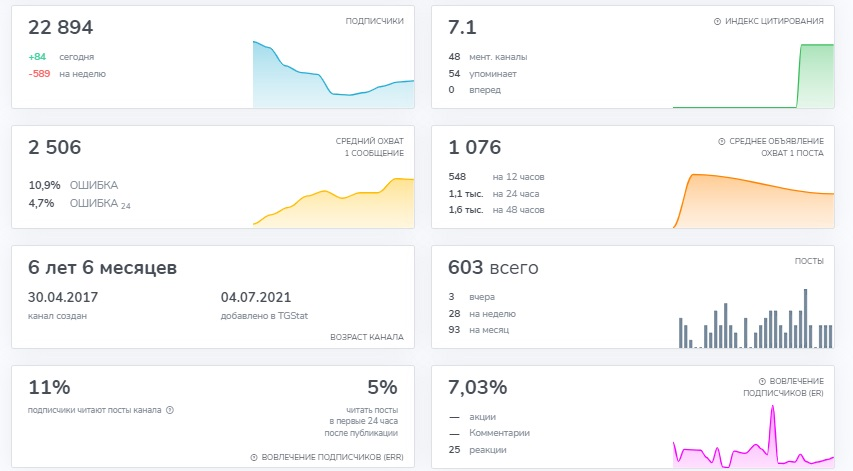The height and width of the screenshot is (471, 853).
Task: Click info icon beside ИНДЕКС ЦИТИРОВАНИЯ
Action: click(717, 21)
